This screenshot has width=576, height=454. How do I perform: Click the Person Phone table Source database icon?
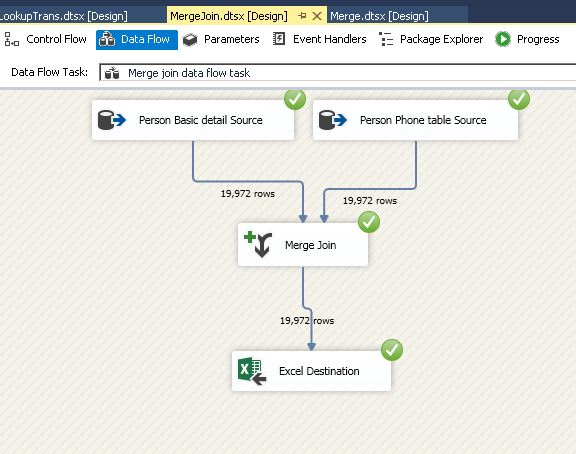[333, 120]
